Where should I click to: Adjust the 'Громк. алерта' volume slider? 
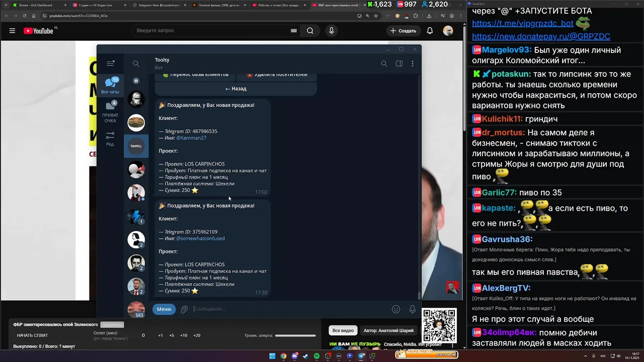coord(295,335)
